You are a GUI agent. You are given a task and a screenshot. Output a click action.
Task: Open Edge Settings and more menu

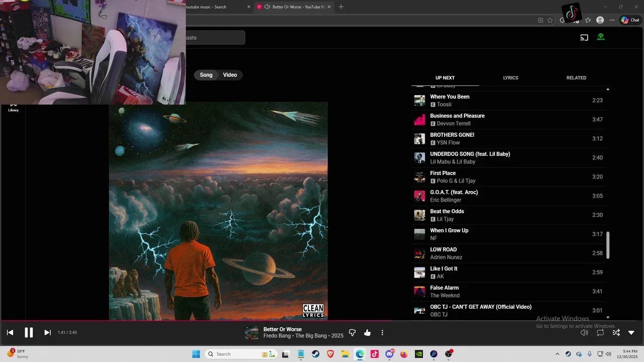[x=612, y=20]
